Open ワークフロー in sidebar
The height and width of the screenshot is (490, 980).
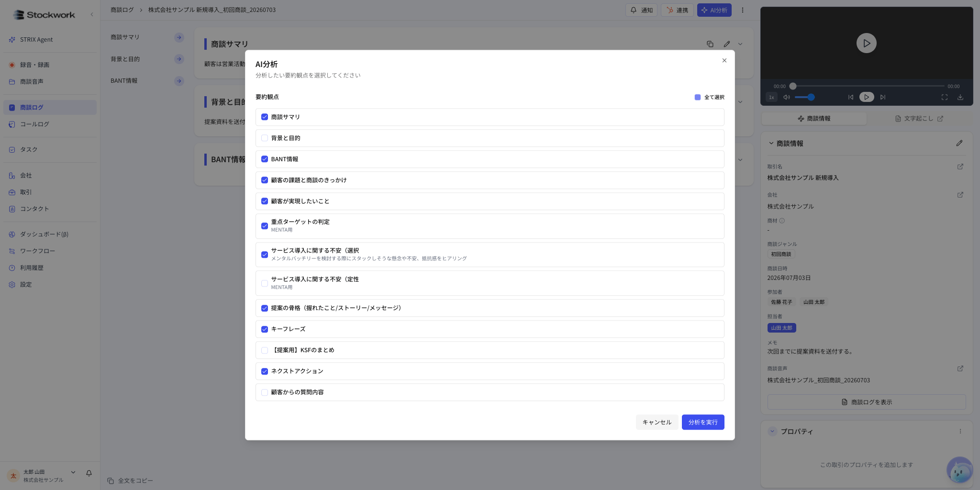tap(50, 251)
